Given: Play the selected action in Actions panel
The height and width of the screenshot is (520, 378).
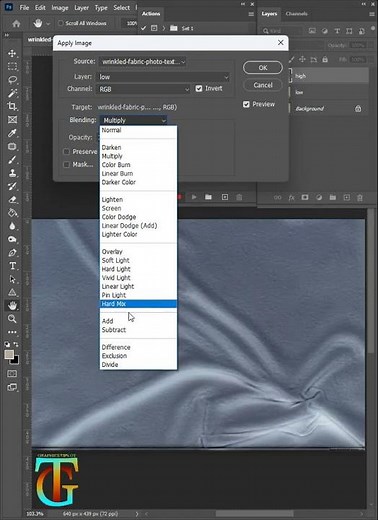Looking at the screenshot, I should coord(194,197).
